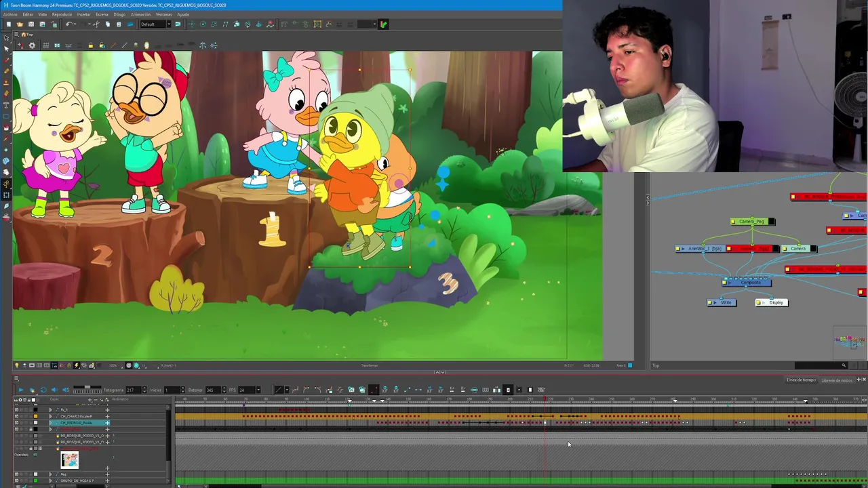Viewport: 868px width, 488px height.
Task: Expand the GRUPO_DE_HOJAS-P layer group
Action: point(50,481)
